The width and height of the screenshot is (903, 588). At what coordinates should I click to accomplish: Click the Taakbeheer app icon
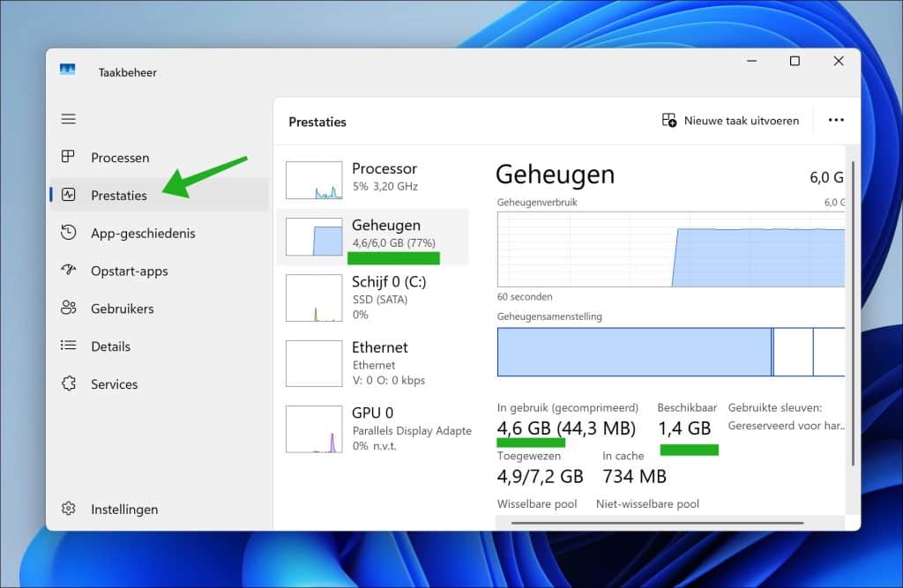click(x=67, y=71)
